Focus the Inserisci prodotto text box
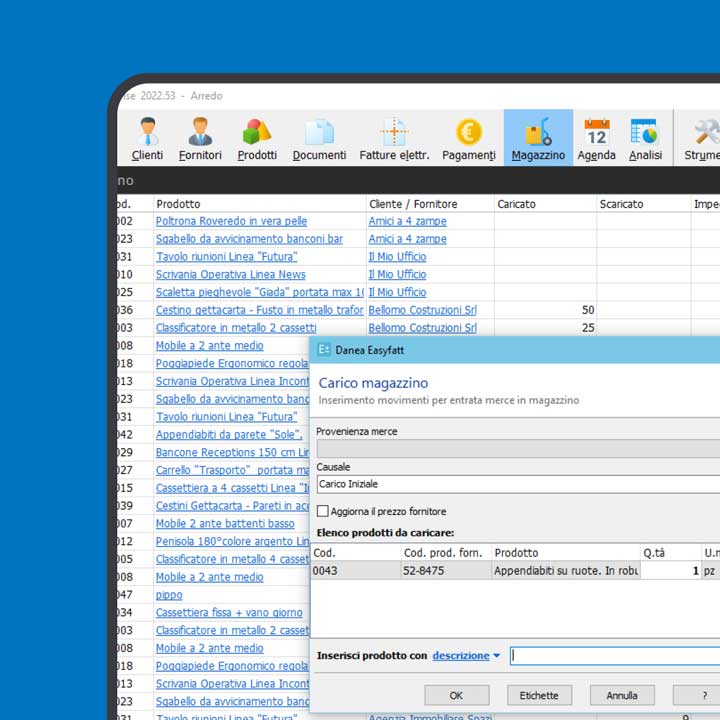The height and width of the screenshot is (720, 720). pos(615,656)
